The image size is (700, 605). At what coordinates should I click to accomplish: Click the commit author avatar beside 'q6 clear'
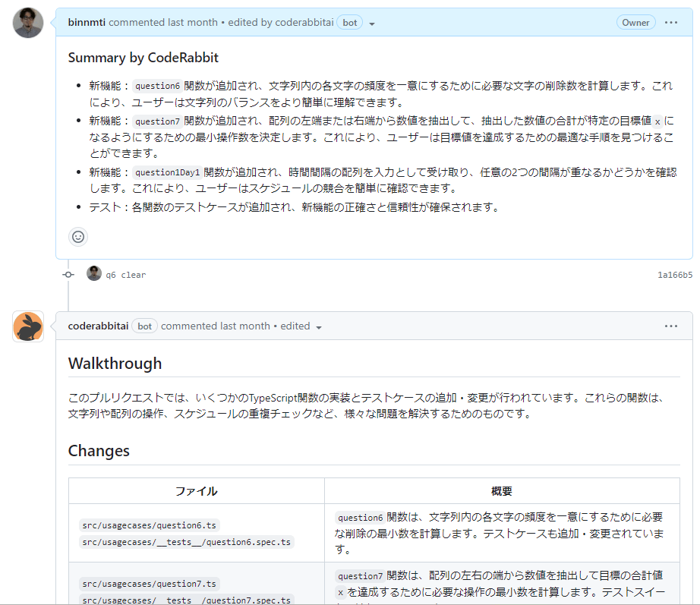pyautogui.click(x=93, y=273)
